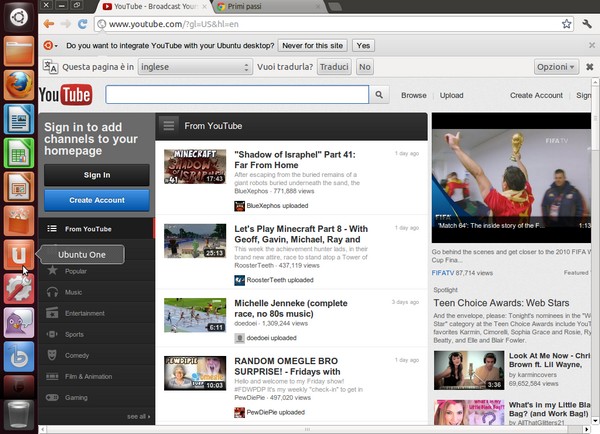Open the Chrome wrench menu
This screenshot has height=434, width=600.
coord(587,24)
